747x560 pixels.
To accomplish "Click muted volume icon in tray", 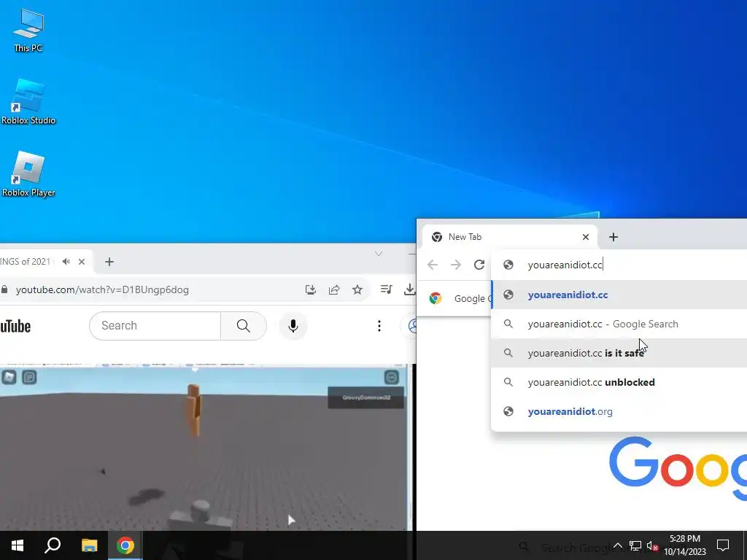I will (x=652, y=545).
